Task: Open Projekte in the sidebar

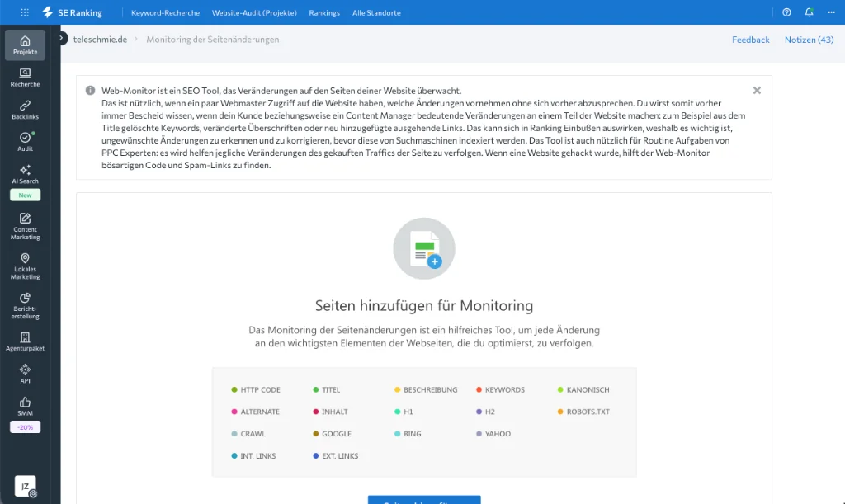Action: coord(26,45)
